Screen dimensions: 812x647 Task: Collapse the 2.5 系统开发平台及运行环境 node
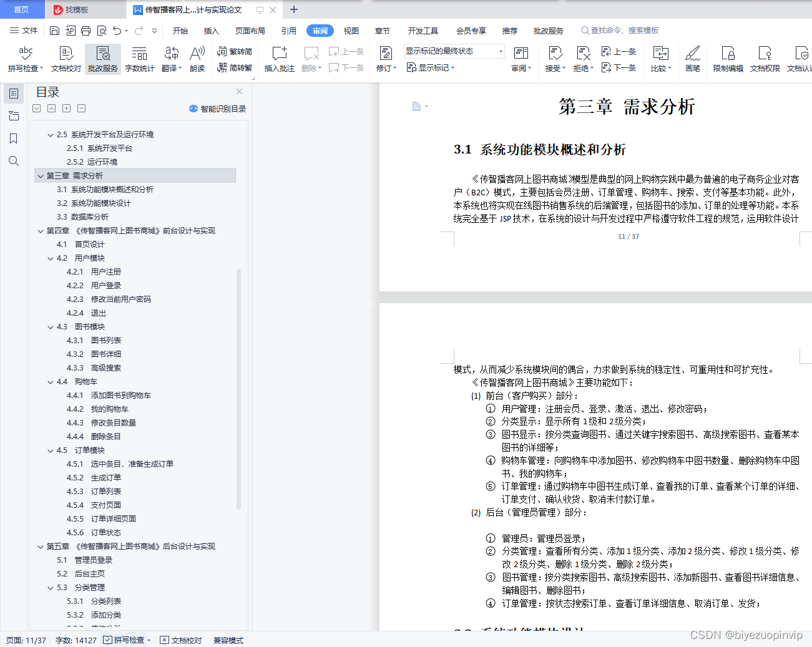[51, 135]
